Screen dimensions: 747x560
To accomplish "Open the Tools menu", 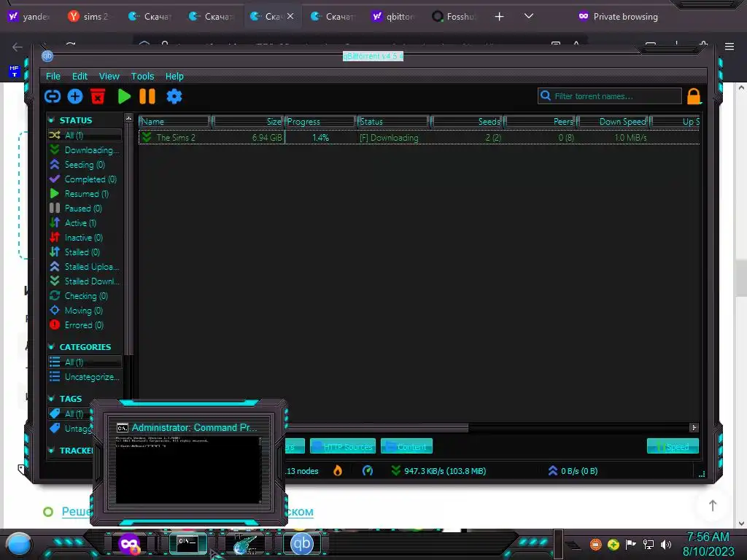I will [x=142, y=76].
